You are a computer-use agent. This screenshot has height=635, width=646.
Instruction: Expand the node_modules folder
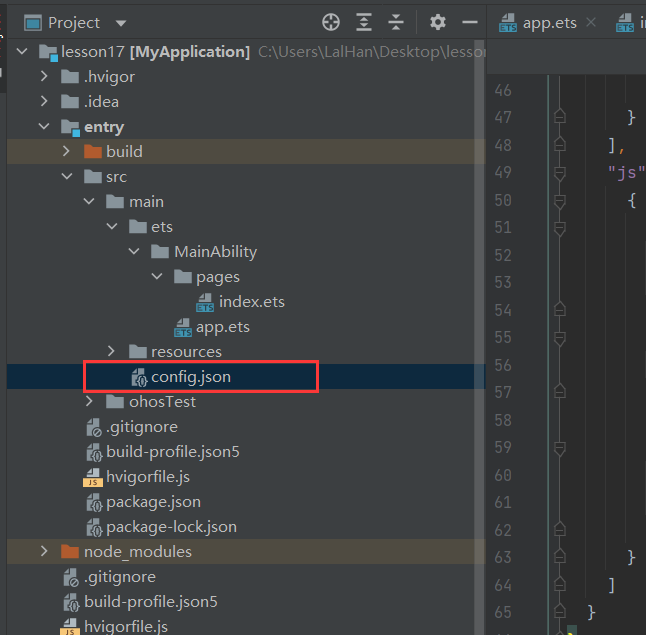(44, 551)
